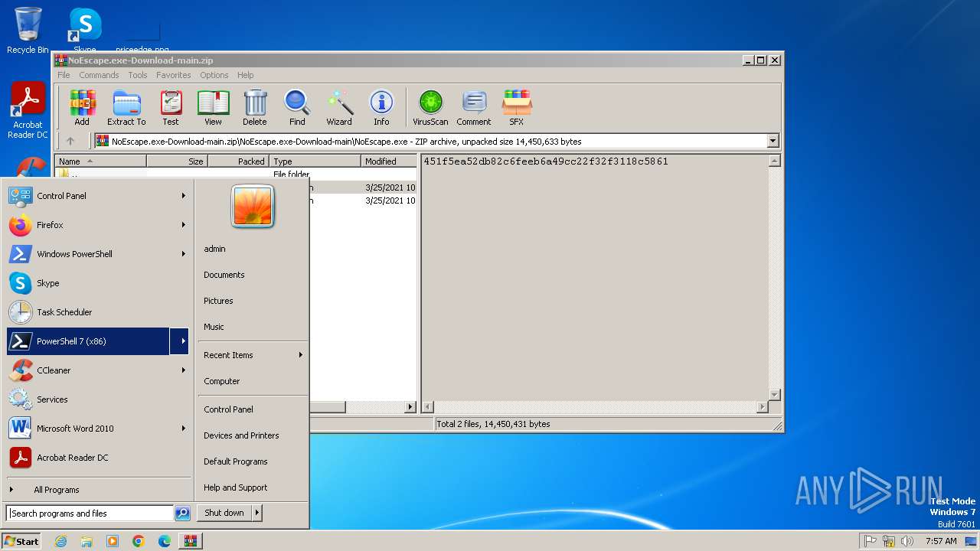Open Edge from the taskbar
The image size is (980, 551).
coord(165,541)
